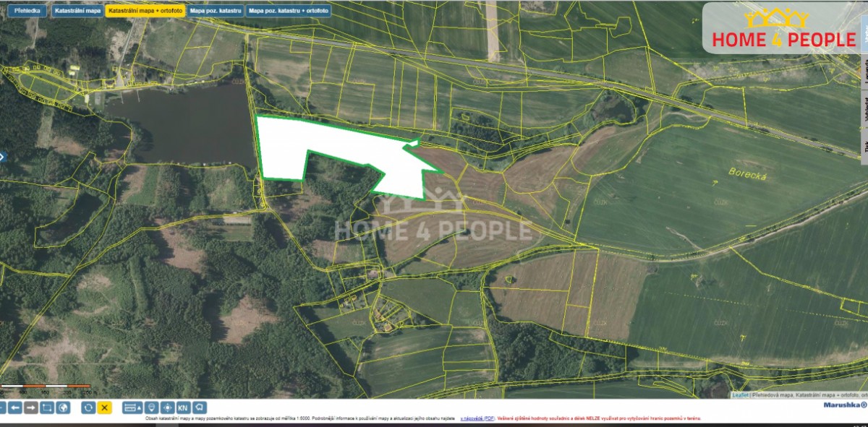The image size is (868, 427).
Task: Select the polygon drawing tool icon
Action: coord(200,407)
